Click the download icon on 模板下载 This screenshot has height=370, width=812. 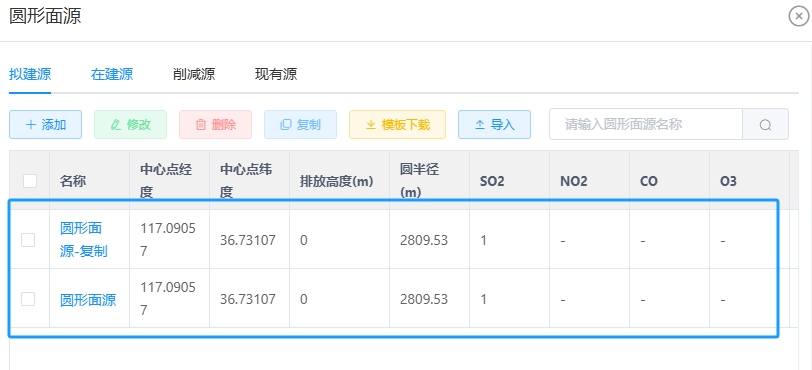[x=371, y=125]
